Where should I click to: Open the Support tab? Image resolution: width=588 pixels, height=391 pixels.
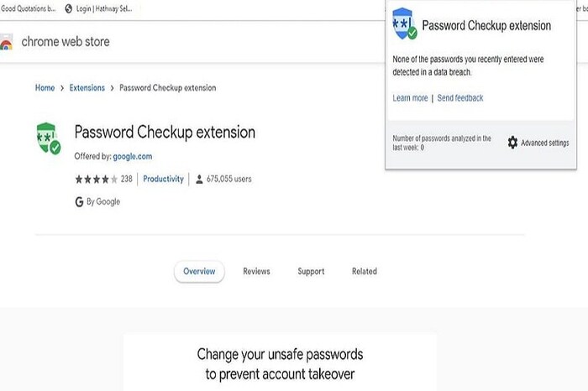(311, 271)
